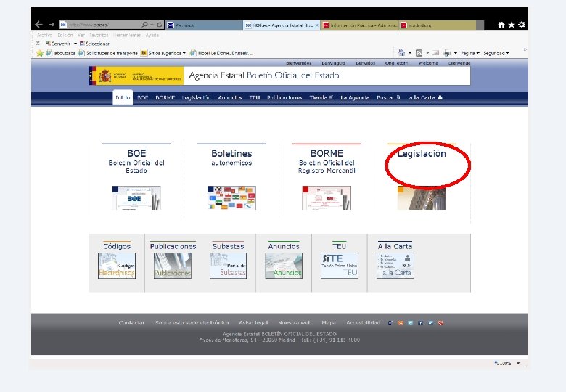Open the SITE TEU thumbnail
This screenshot has width=566, height=392.
tap(340, 266)
